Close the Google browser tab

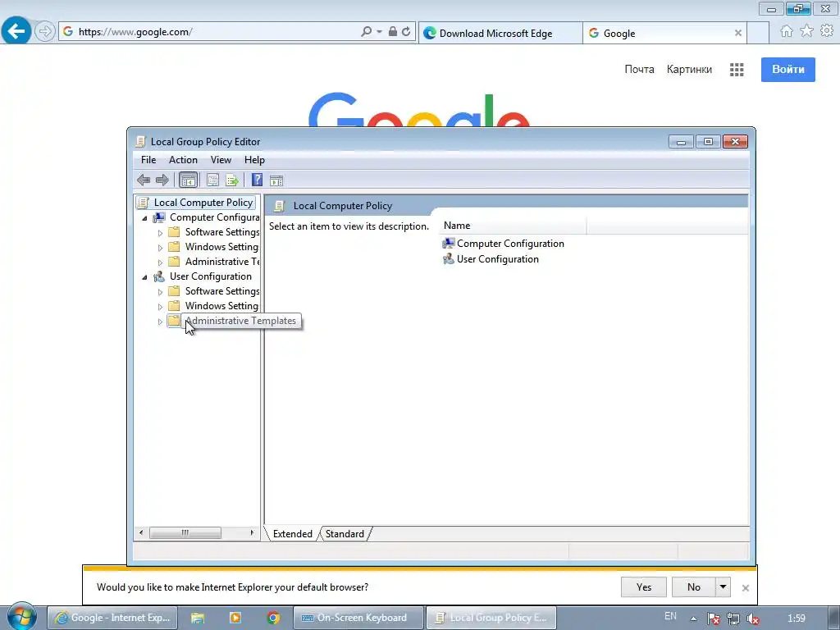[x=738, y=33]
